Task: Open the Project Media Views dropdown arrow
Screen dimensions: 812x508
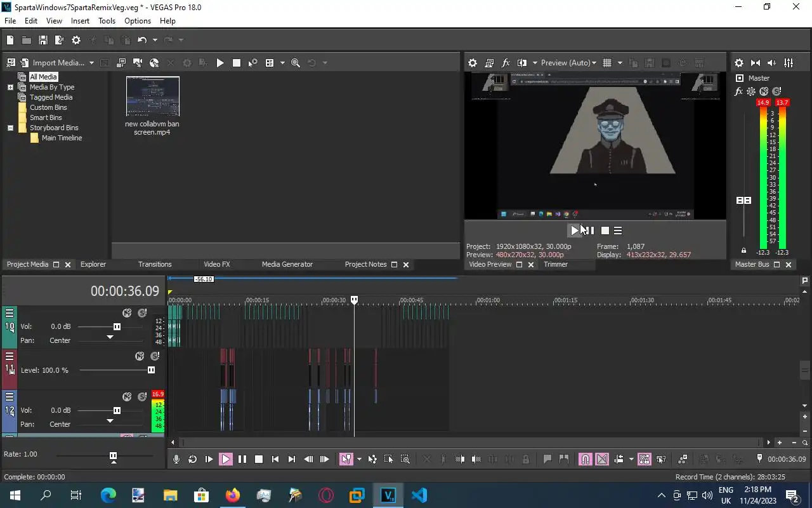Action: (282, 63)
